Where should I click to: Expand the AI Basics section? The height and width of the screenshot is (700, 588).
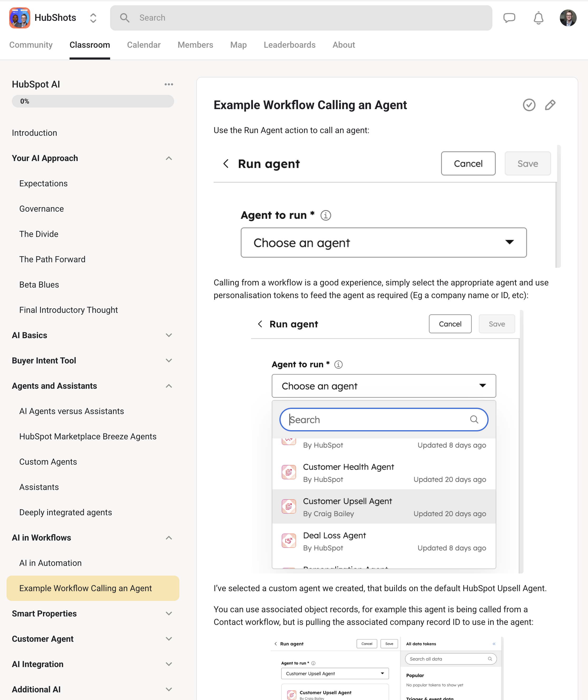[169, 335]
